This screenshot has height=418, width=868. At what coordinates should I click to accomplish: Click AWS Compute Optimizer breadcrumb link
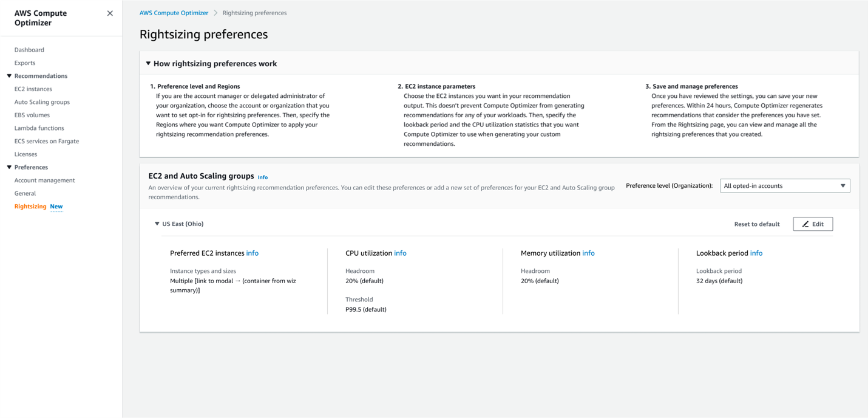tap(174, 13)
